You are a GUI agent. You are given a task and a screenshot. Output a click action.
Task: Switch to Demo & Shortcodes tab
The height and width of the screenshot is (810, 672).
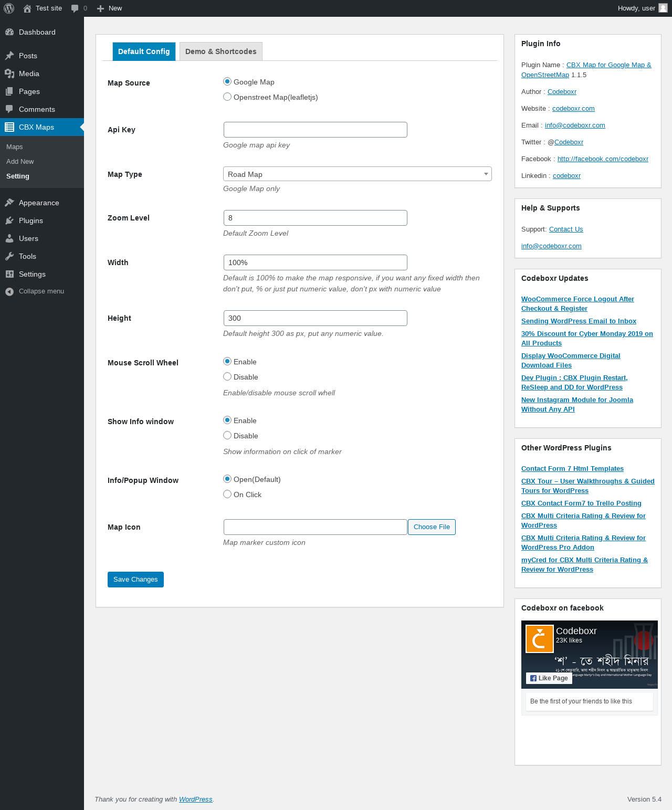tap(221, 51)
